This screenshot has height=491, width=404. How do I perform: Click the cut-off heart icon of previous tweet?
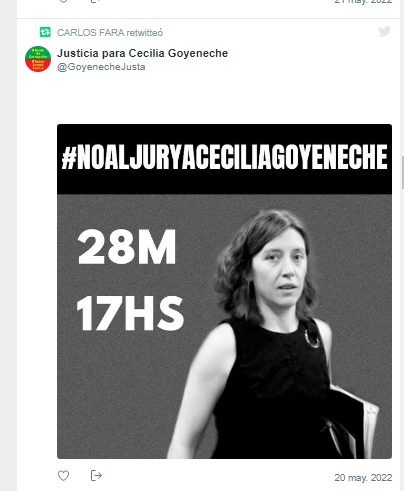pyautogui.click(x=63, y=1)
